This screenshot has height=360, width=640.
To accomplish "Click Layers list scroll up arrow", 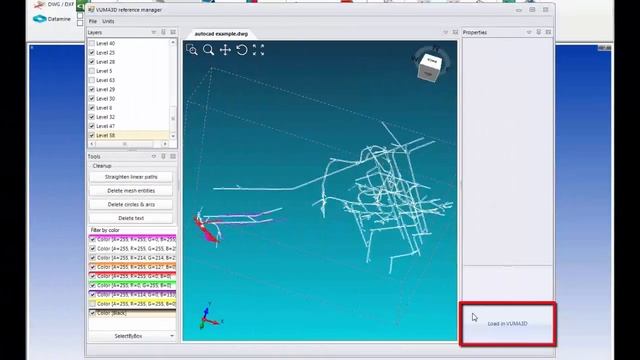I will click(x=173, y=42).
